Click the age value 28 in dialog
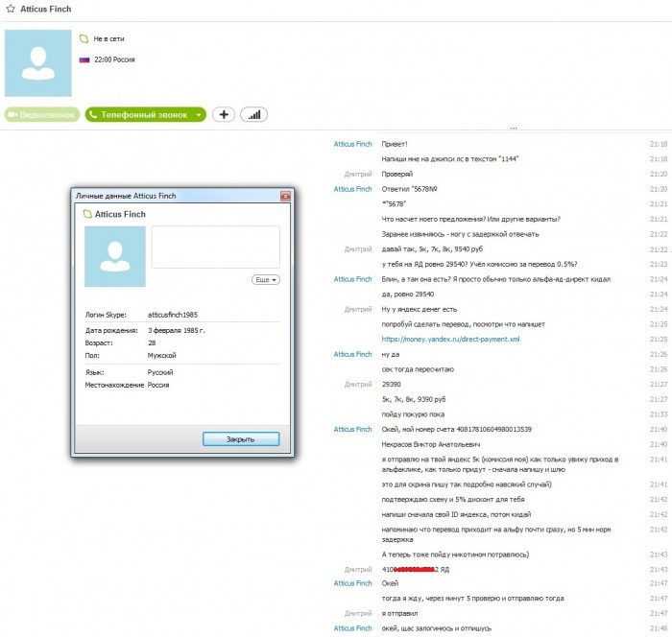Viewport: 672px width, 637px height. pos(152,343)
